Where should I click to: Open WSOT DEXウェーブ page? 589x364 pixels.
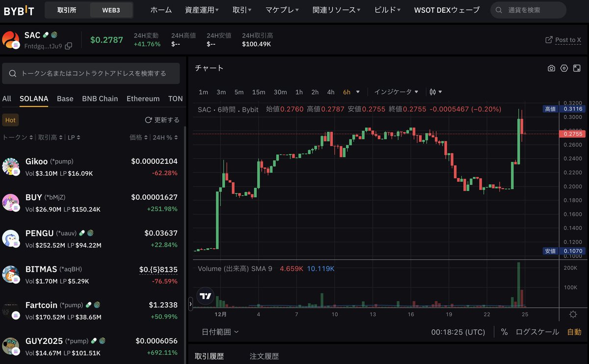pyautogui.click(x=447, y=10)
